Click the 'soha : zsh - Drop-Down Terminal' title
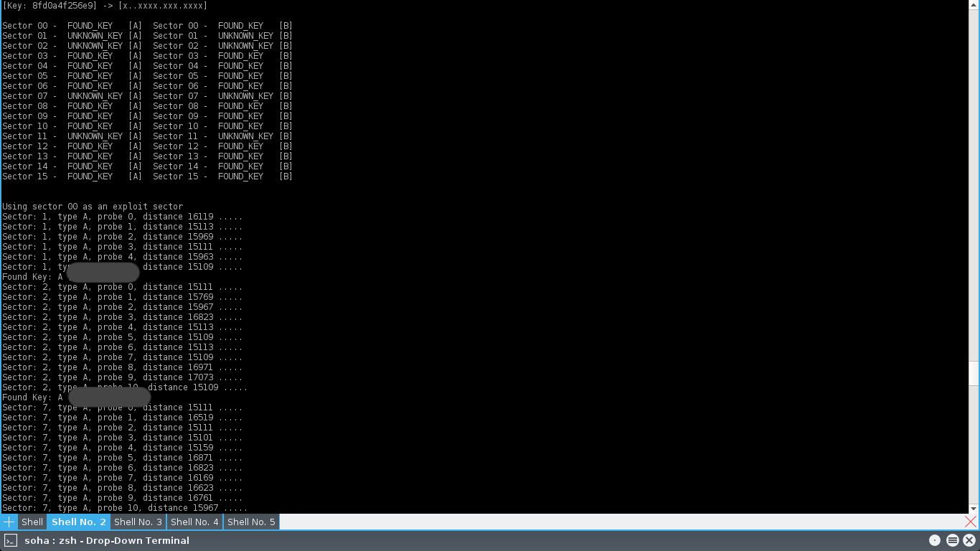Viewport: 980px width, 551px height. click(107, 540)
